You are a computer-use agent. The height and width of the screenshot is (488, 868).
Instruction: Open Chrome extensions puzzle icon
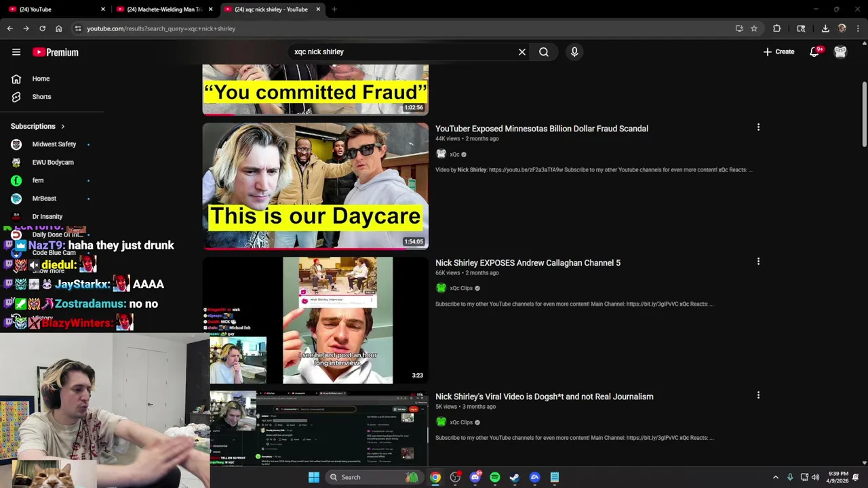click(x=777, y=28)
